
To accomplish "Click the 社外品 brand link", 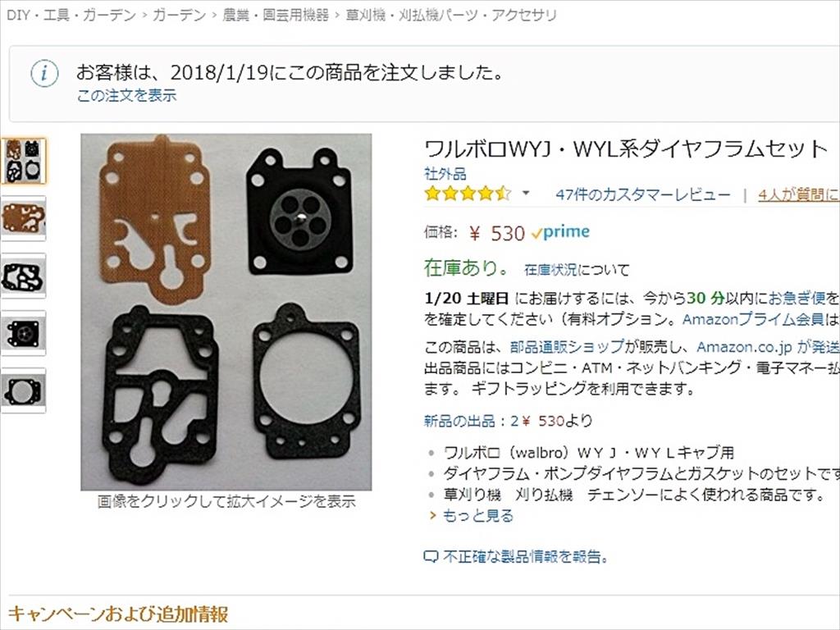I will (445, 174).
